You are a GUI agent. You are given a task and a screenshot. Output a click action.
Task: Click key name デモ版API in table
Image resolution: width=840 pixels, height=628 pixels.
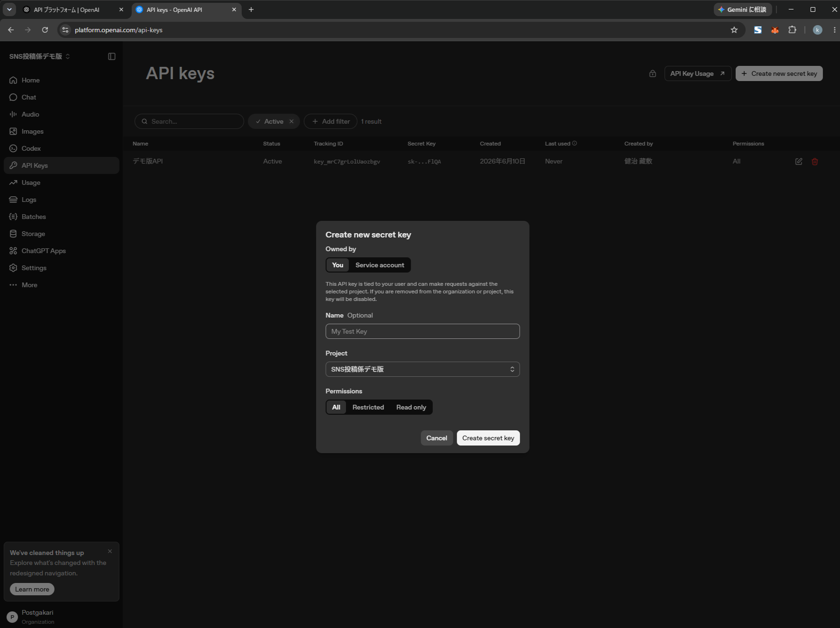[x=147, y=161]
